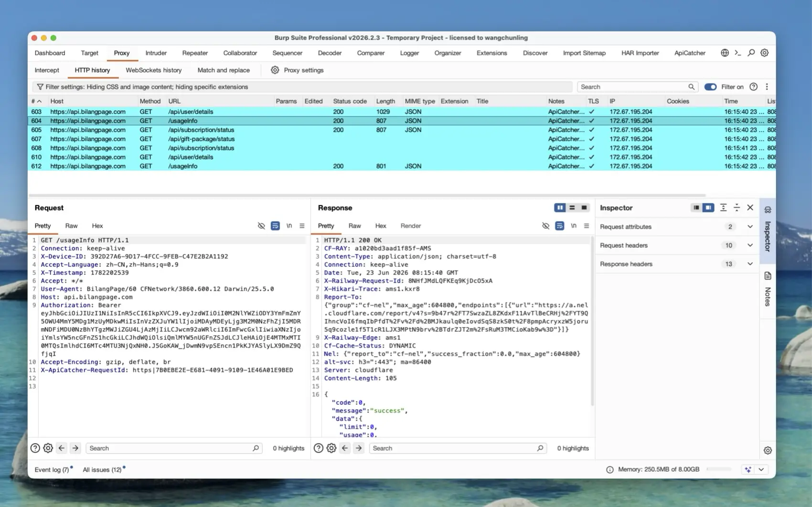Open the filter help question mark icon
This screenshot has width=812, height=507.
pyautogui.click(x=753, y=87)
